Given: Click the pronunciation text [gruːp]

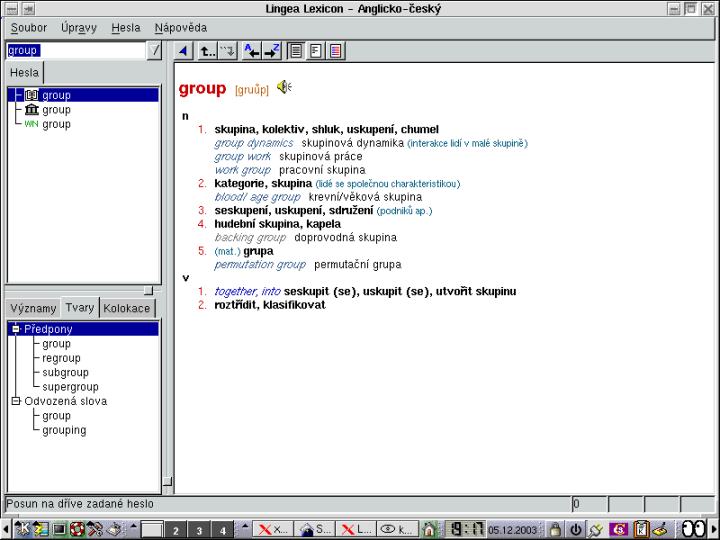Looking at the screenshot, I should [252, 90].
